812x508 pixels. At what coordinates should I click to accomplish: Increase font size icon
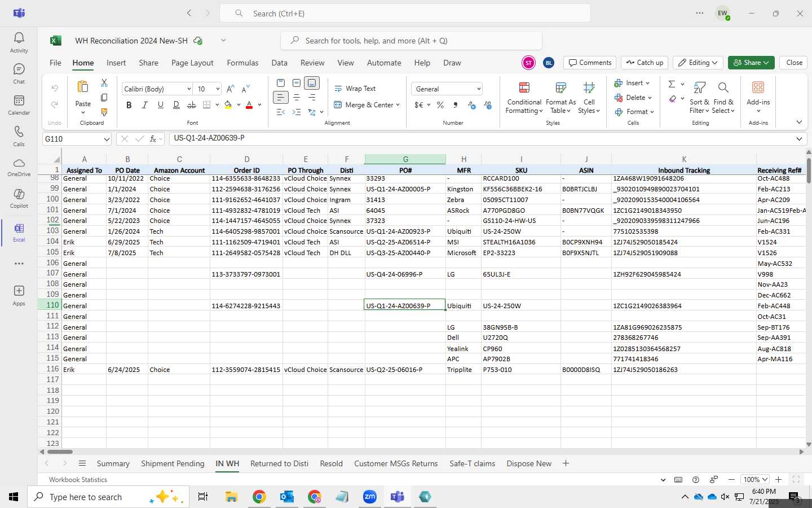(230, 89)
